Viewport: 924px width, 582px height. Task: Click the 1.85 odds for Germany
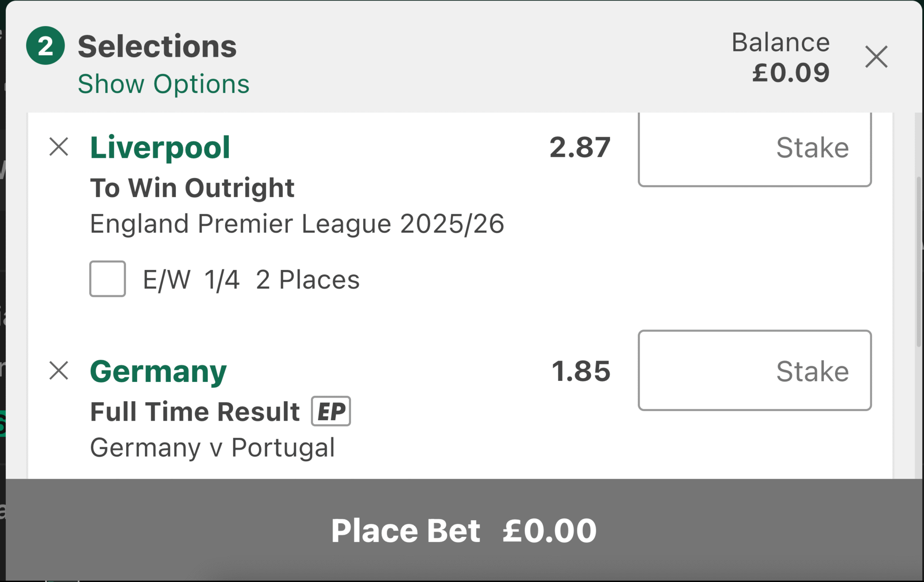[x=581, y=371]
